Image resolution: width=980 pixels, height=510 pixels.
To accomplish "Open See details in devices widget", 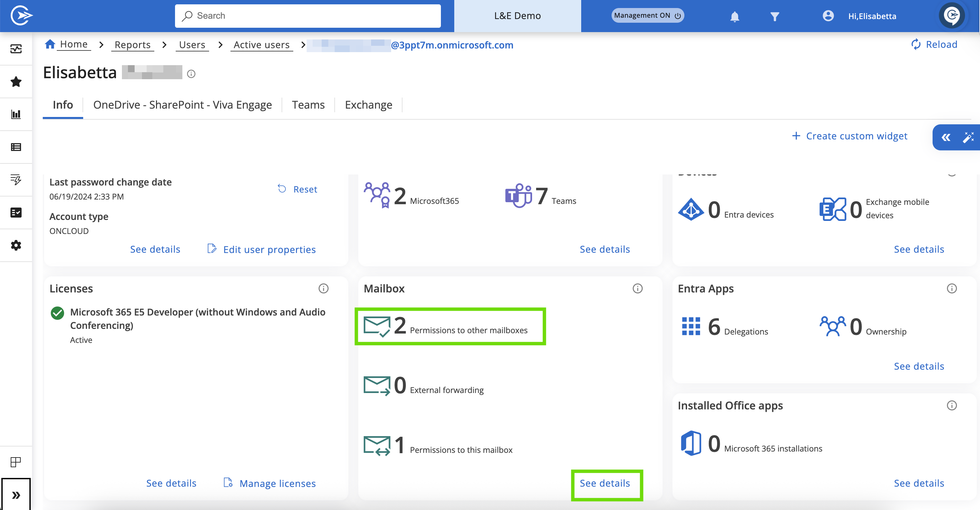I will 919,249.
